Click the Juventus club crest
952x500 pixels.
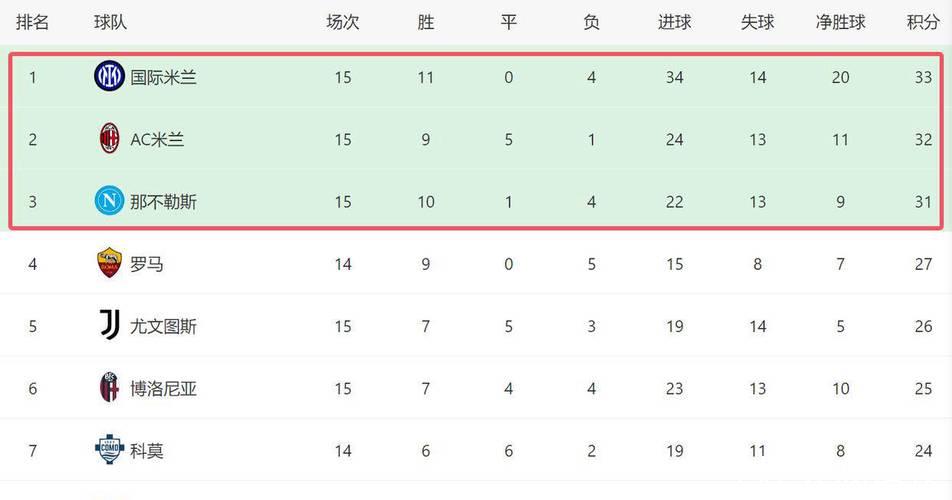pos(109,326)
